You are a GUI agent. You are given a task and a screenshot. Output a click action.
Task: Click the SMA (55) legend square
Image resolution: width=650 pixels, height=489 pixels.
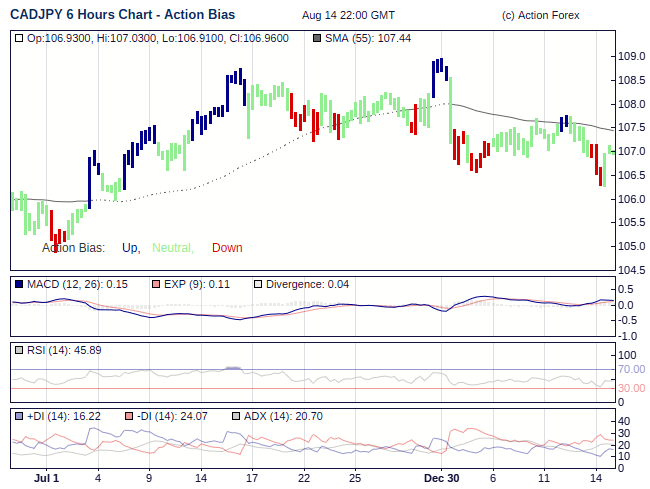[x=317, y=38]
